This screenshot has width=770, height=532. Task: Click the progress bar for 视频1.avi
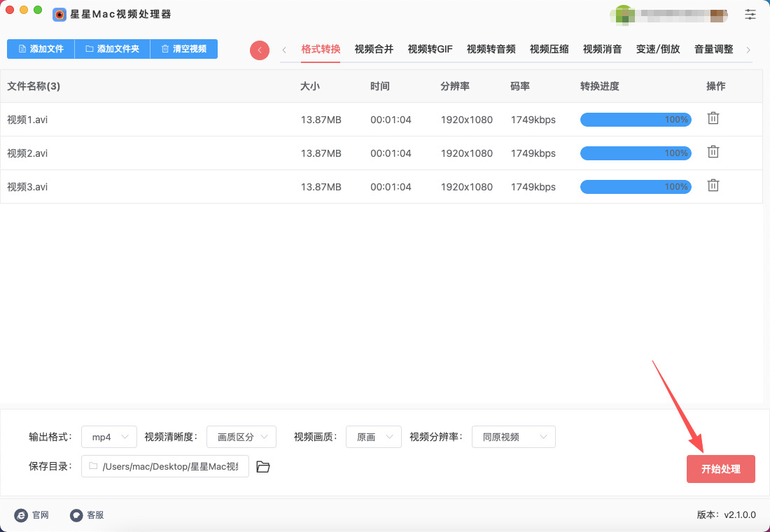635,120
